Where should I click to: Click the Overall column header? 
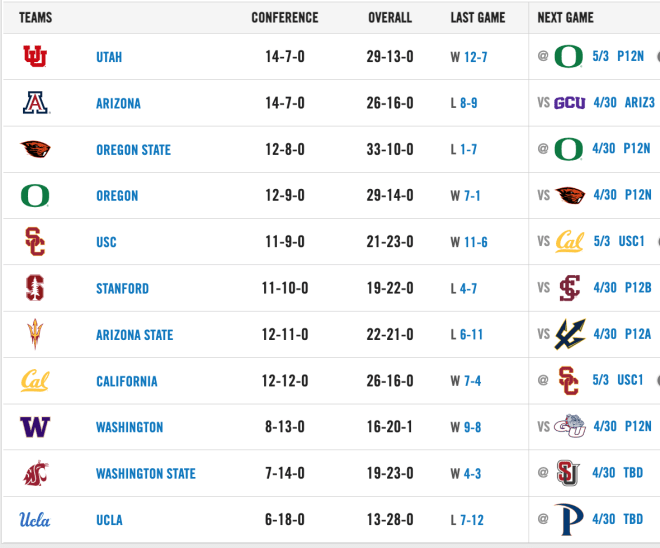[x=390, y=18]
